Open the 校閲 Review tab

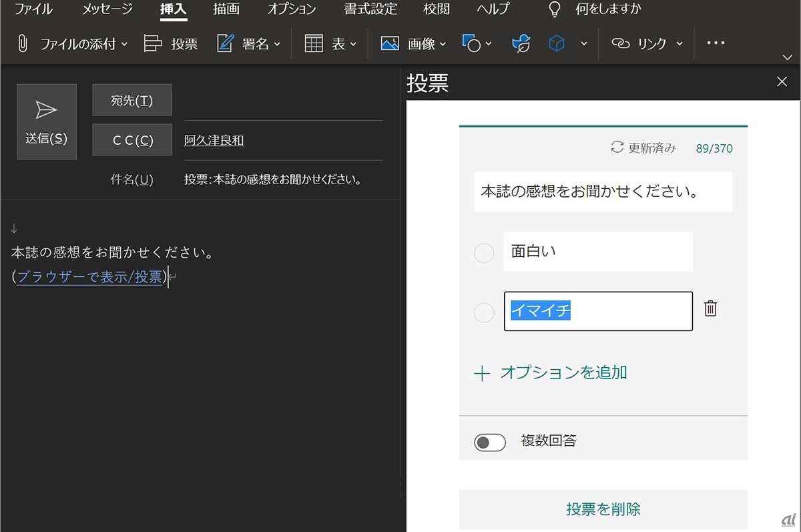click(437, 9)
